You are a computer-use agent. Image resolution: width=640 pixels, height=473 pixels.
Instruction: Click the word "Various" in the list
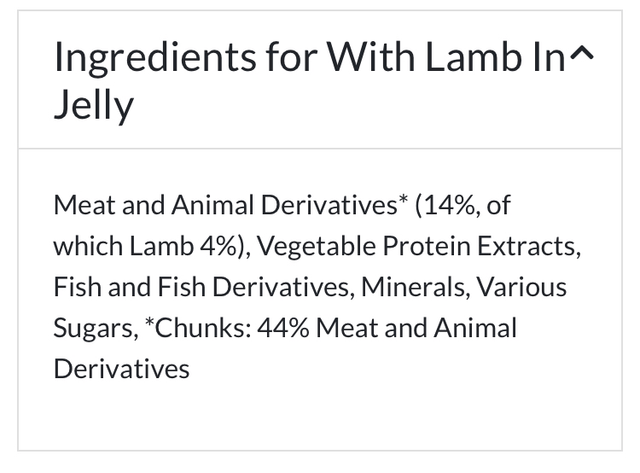click(521, 288)
